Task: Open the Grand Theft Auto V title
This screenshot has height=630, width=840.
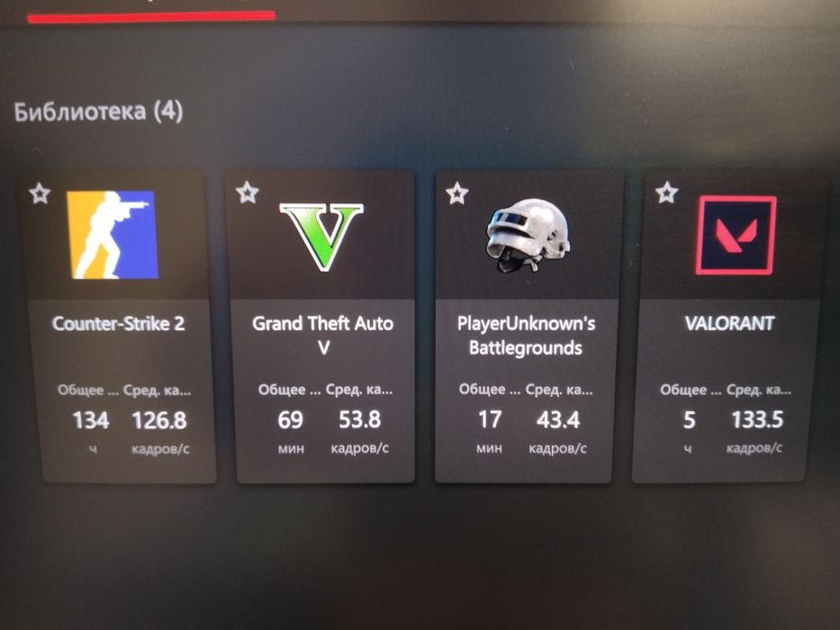Action: (x=323, y=336)
